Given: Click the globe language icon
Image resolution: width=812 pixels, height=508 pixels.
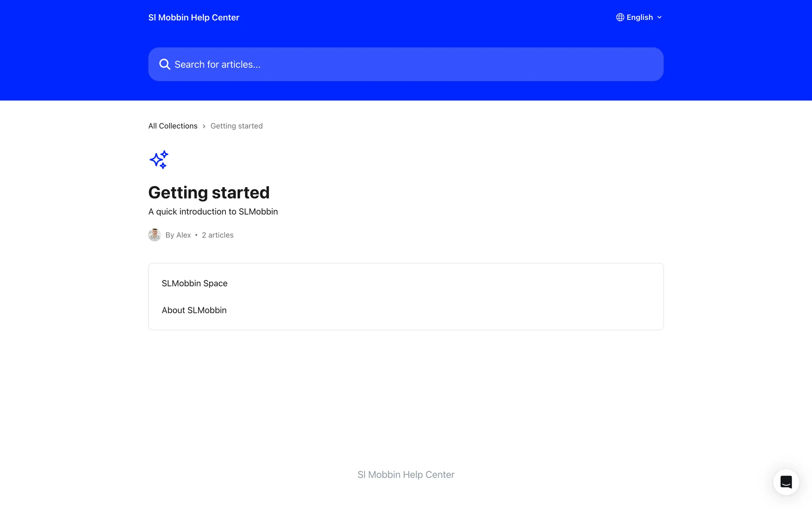Looking at the screenshot, I should point(620,17).
